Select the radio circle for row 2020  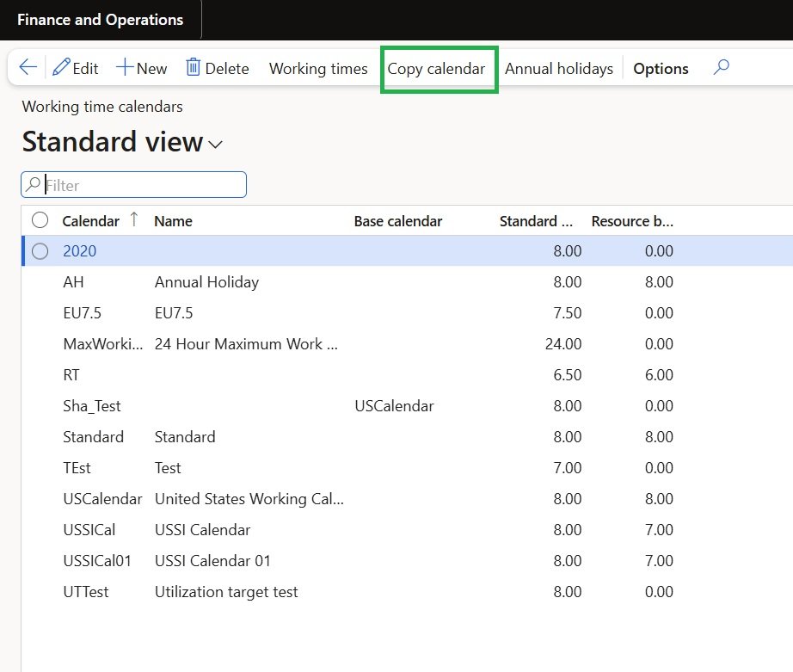click(x=40, y=251)
